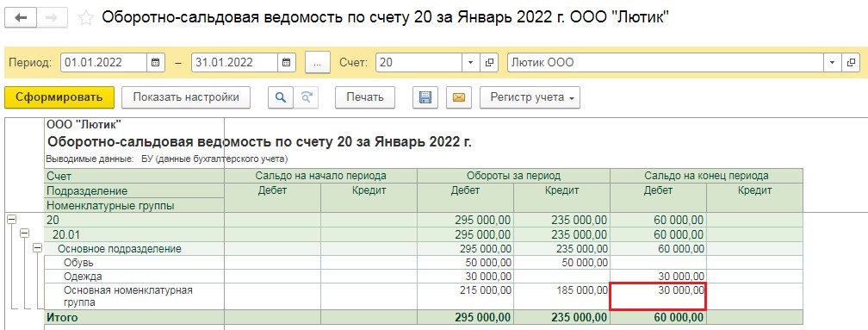The height and width of the screenshot is (330, 868).
Task: Click the Печать button
Action: point(365,97)
